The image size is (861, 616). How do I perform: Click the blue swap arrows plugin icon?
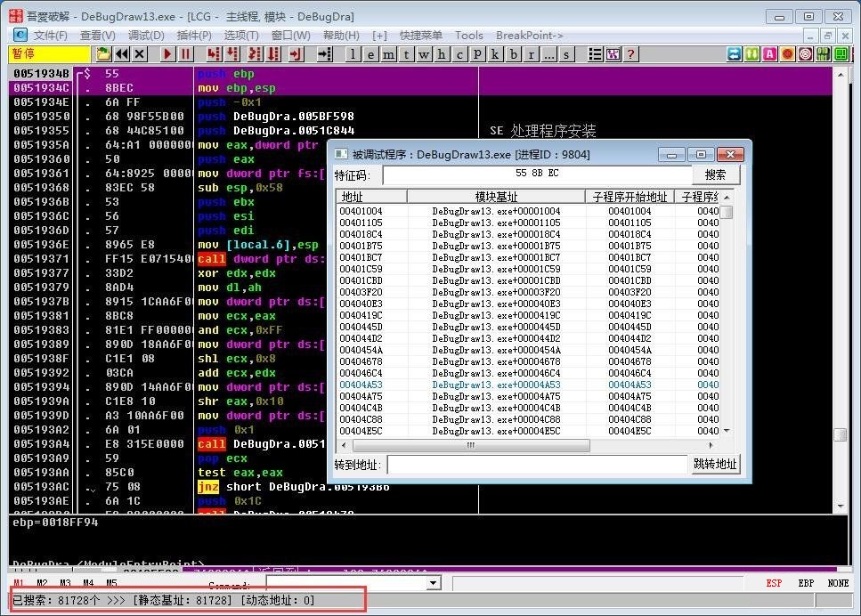(x=735, y=53)
